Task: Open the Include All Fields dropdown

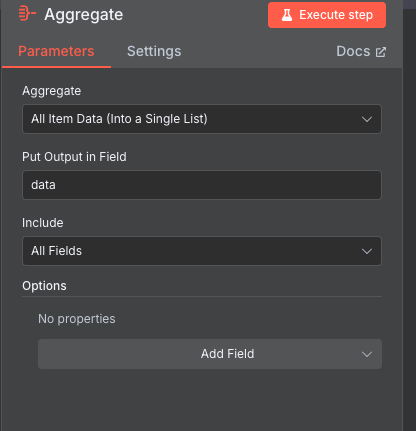Action: [202, 251]
